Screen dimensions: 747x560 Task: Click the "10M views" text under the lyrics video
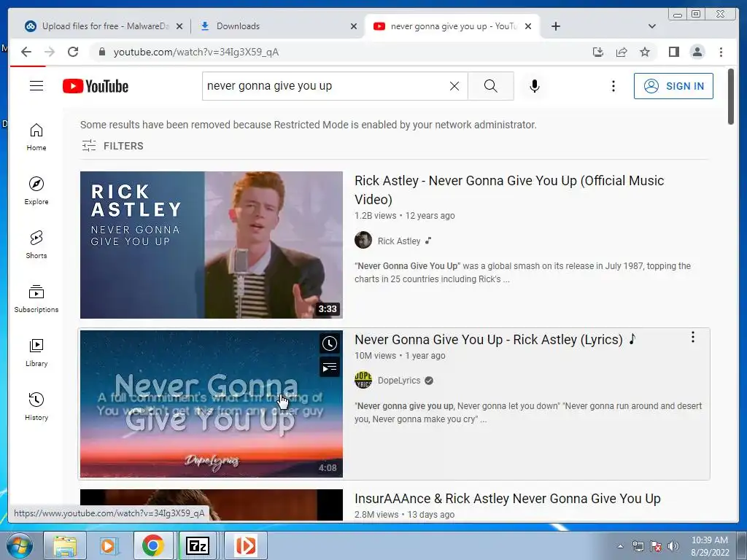click(x=375, y=356)
